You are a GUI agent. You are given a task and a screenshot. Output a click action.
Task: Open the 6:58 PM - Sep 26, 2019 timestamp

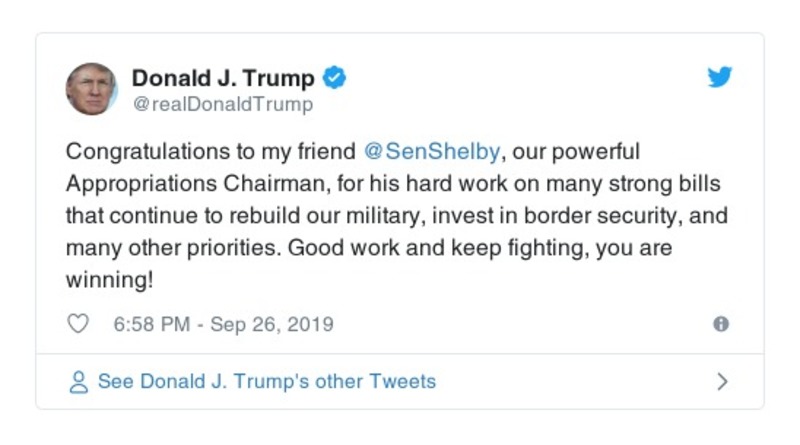(223, 324)
